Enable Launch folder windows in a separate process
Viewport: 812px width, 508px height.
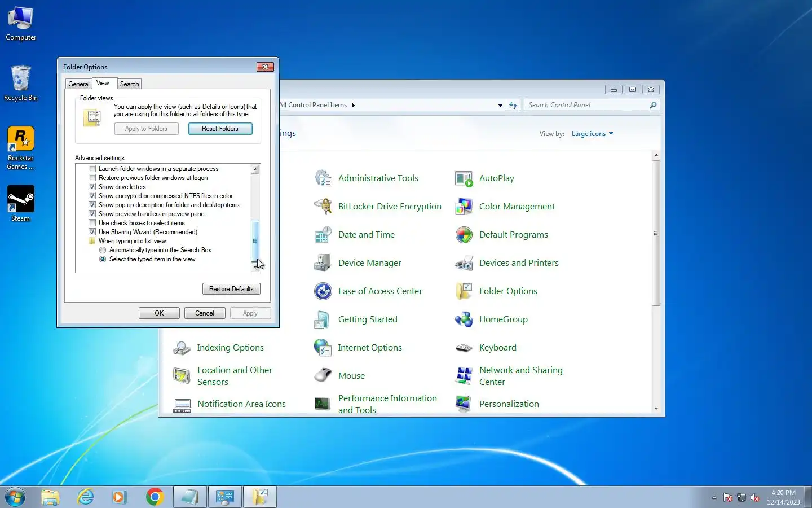pos(92,169)
